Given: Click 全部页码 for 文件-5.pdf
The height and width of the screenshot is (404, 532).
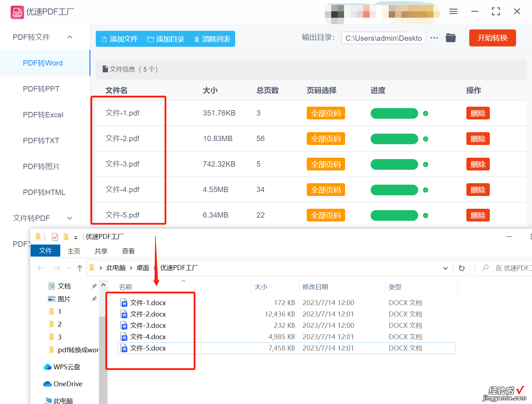Looking at the screenshot, I should click(x=326, y=215).
